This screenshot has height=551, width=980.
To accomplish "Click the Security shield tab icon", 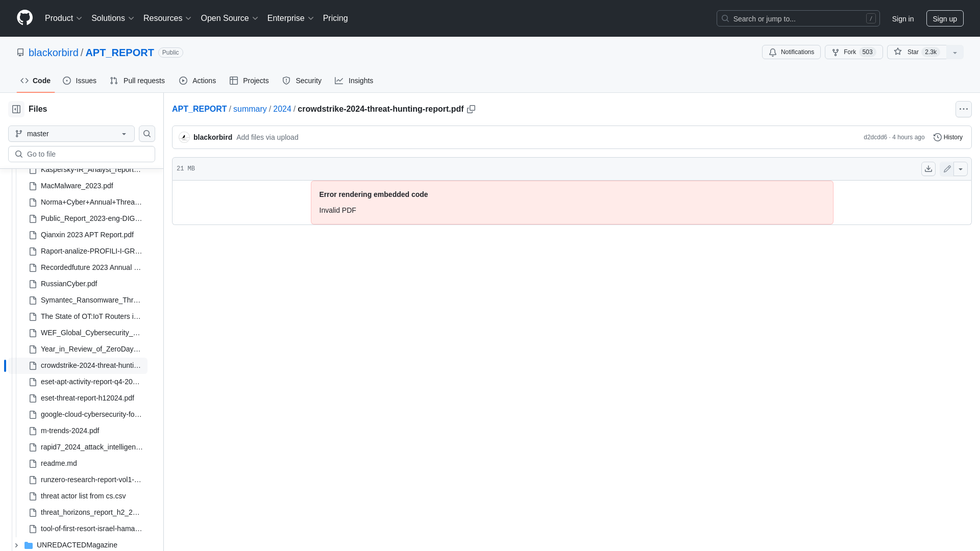I will (286, 81).
